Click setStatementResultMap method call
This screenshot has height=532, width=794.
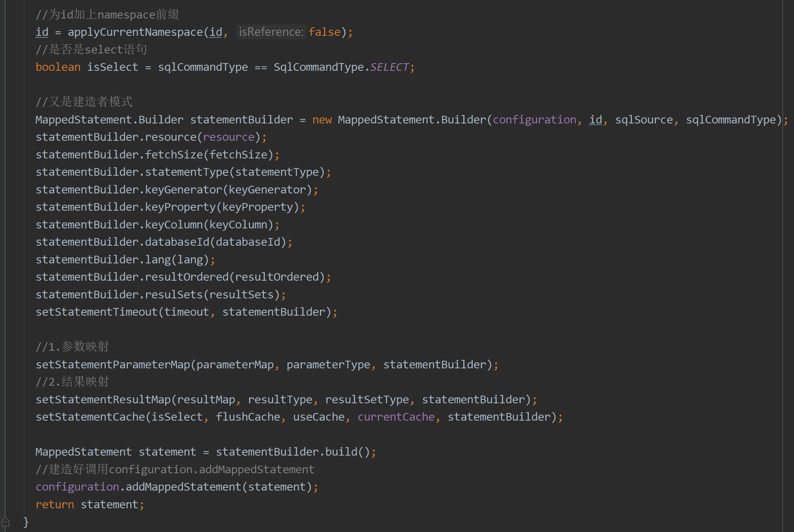[103, 400]
